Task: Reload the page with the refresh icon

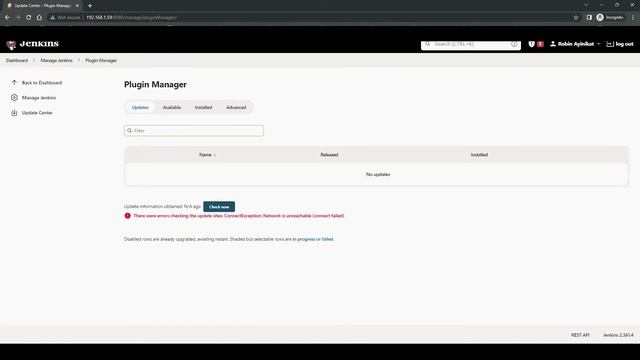Action: click(x=29, y=18)
